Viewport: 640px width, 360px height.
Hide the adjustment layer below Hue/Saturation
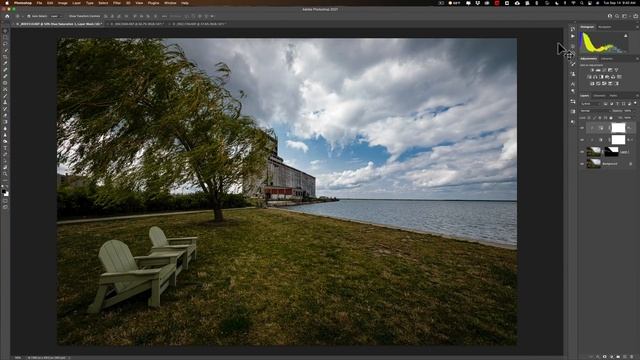tap(582, 140)
